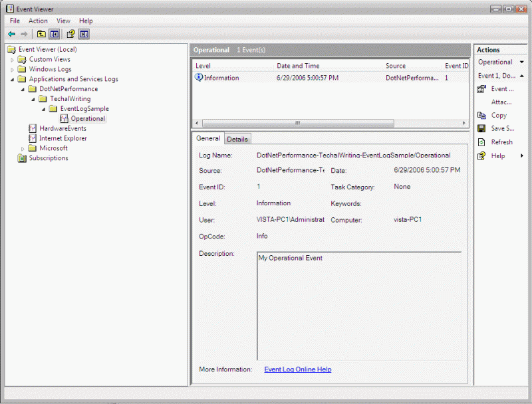Switch to the Details tab
The height and width of the screenshot is (404, 532).
237,139
